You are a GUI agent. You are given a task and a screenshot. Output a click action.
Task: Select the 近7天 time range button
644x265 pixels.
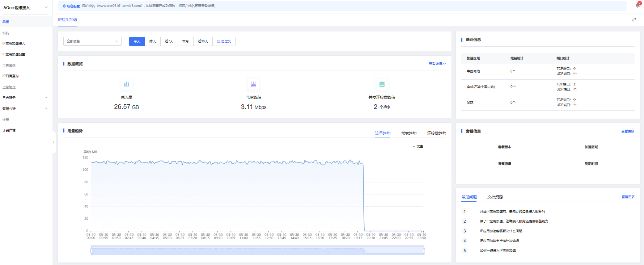pyautogui.click(x=169, y=41)
